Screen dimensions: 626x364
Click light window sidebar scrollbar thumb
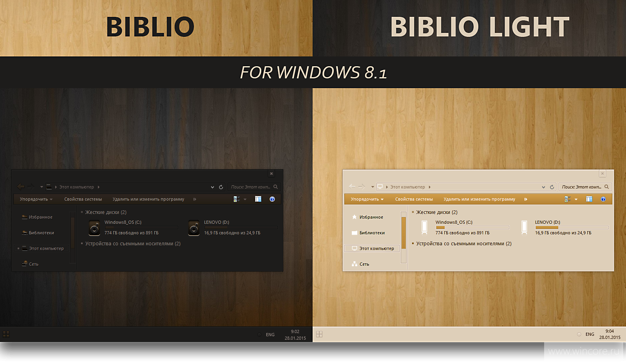tap(403, 233)
